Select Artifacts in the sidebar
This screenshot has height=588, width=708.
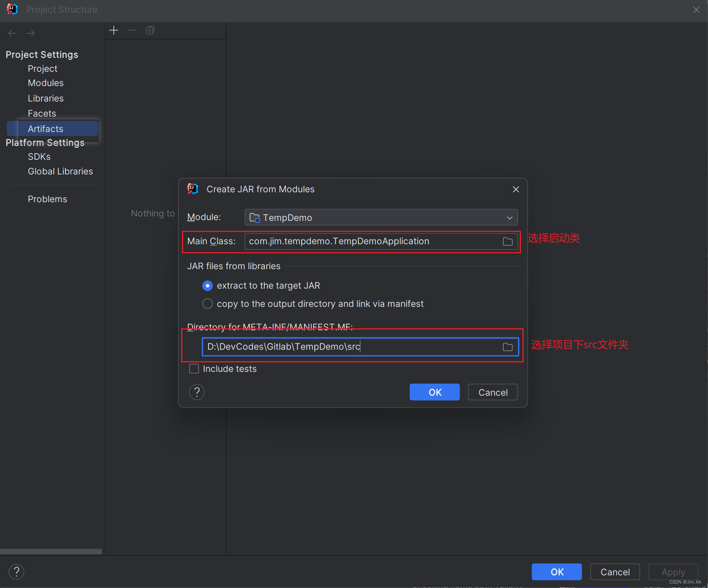[52, 129]
